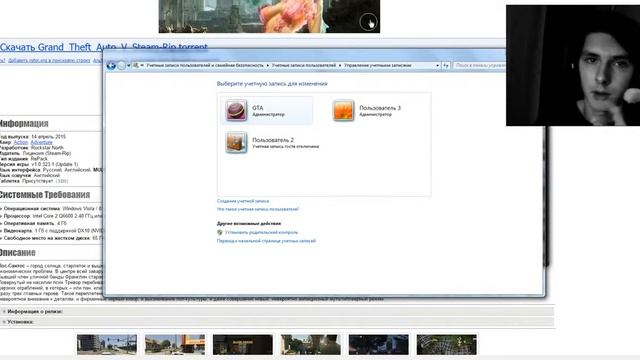This screenshot has height=360, width=640.
Task: Open the address bar history dropdown
Action: pos(437,65)
